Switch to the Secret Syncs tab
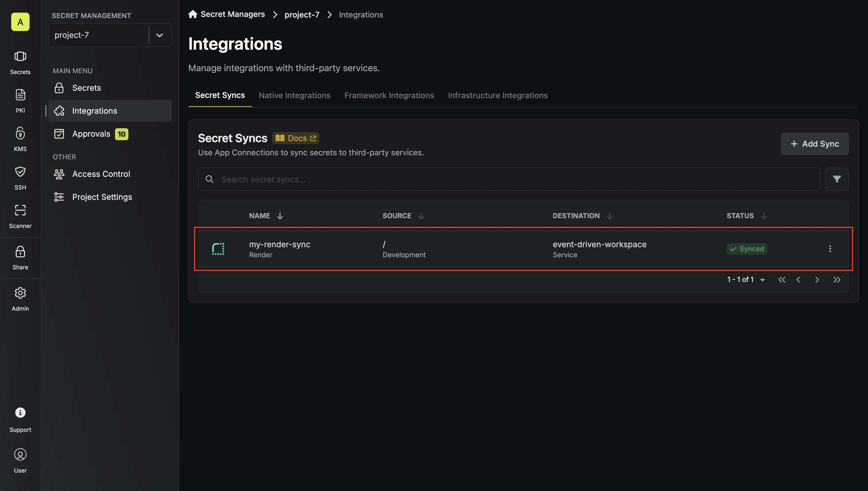 220,95
